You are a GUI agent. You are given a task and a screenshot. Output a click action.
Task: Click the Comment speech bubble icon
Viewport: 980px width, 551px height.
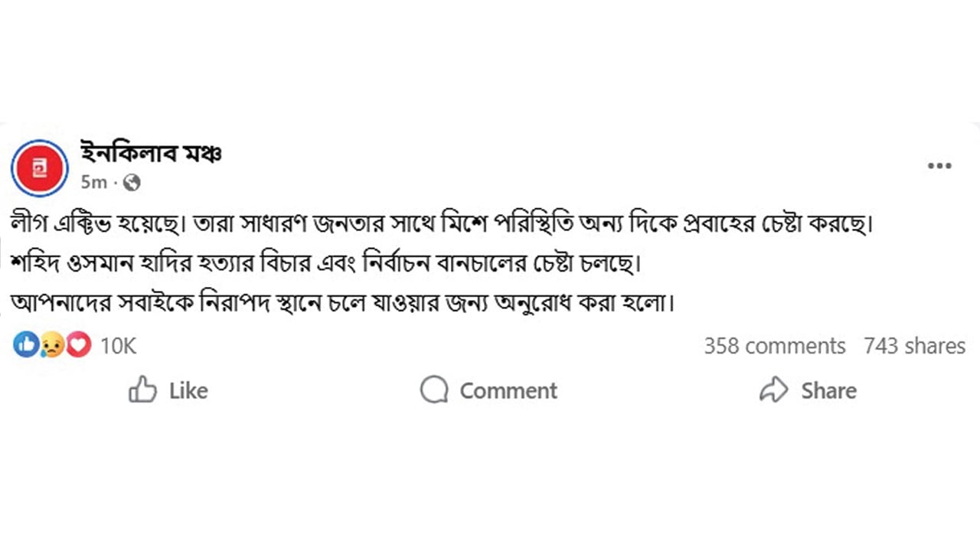(434, 390)
